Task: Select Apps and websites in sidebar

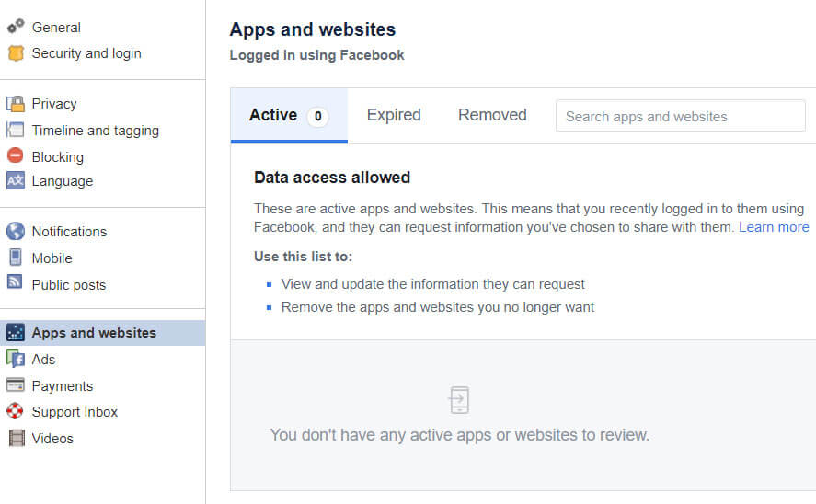Action: [102, 333]
